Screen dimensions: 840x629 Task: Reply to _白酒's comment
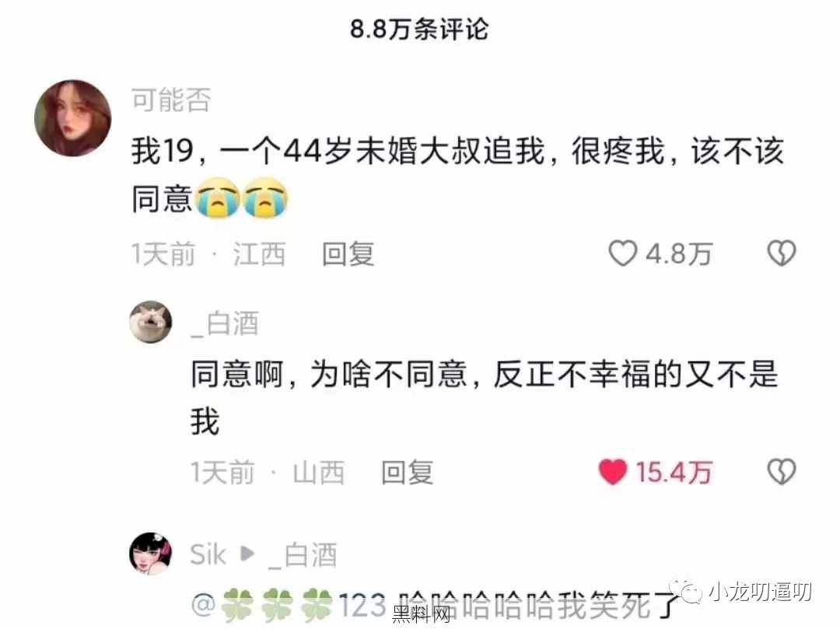coord(407,473)
